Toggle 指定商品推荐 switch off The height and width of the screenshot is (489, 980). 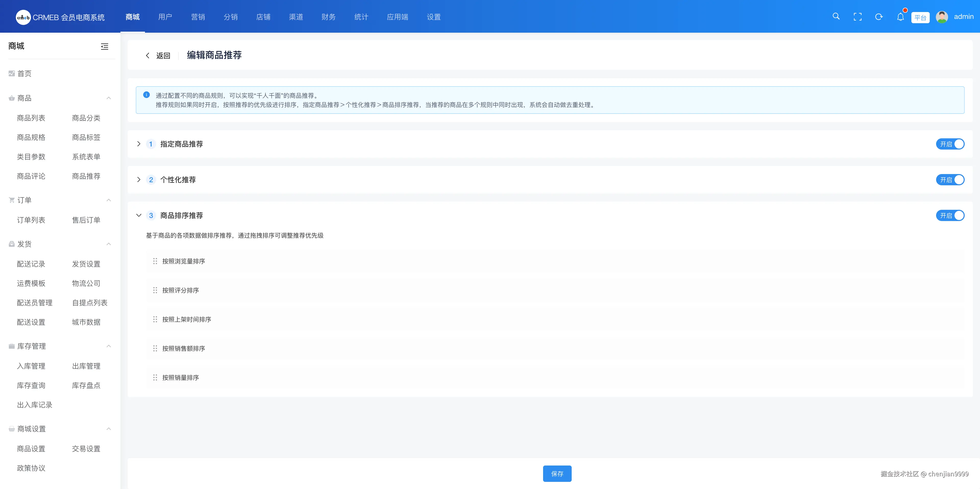[x=950, y=144]
